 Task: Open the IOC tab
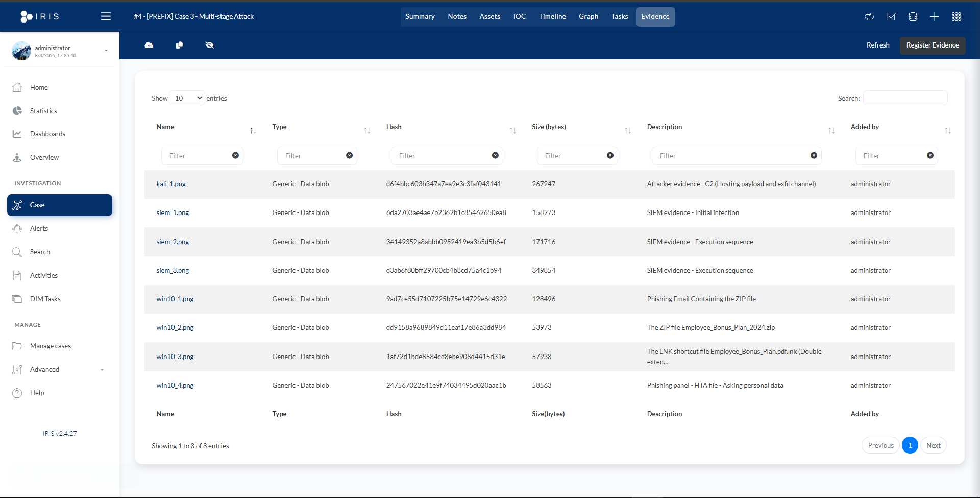pyautogui.click(x=519, y=17)
